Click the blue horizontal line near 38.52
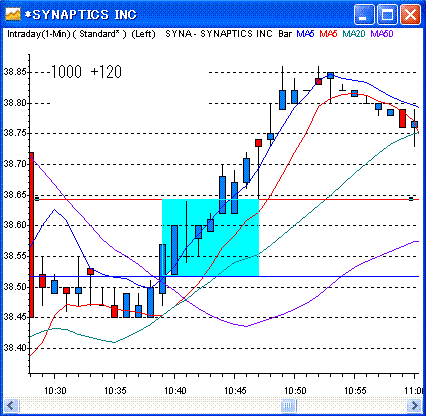 click(224, 276)
